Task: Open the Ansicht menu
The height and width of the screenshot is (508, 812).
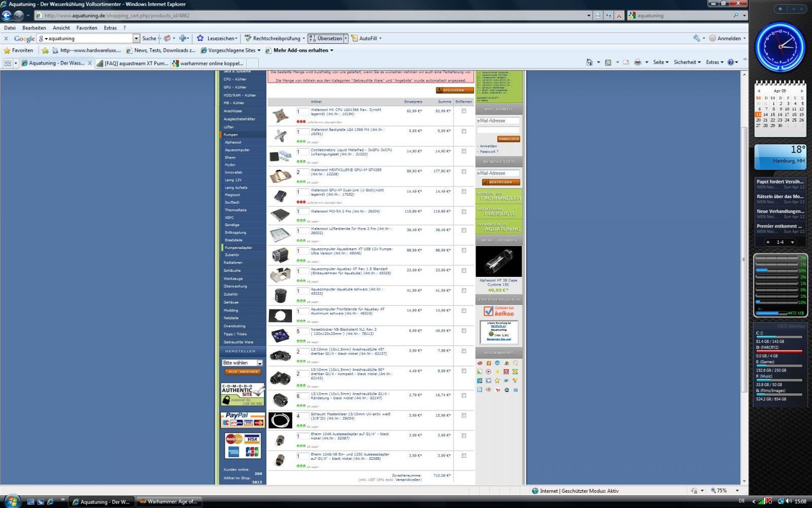Action: (x=61, y=28)
